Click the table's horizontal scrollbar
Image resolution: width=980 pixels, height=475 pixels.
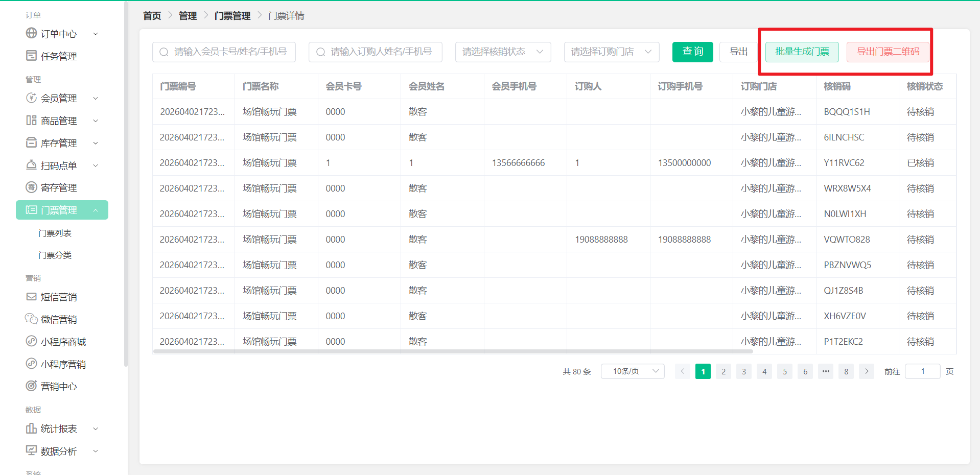(x=453, y=351)
